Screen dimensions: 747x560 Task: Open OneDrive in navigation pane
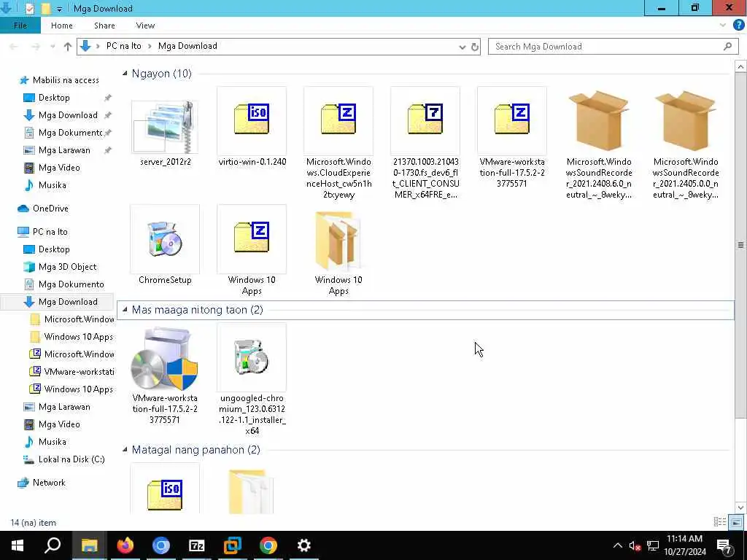point(50,208)
